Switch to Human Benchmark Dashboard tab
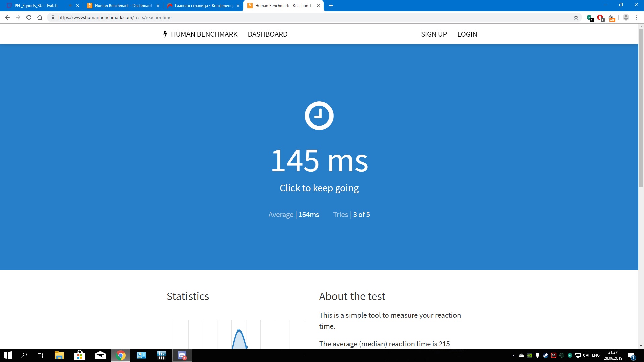This screenshot has height=362, width=644. pos(123,6)
